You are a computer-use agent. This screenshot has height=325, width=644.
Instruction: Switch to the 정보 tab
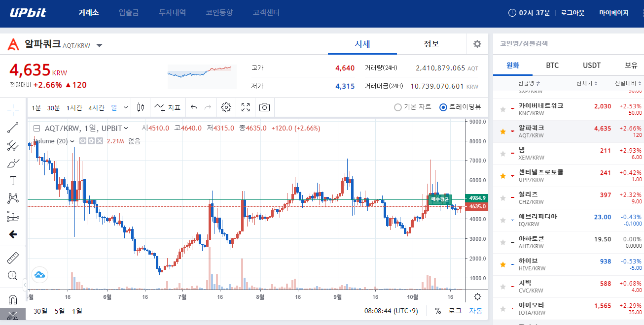coord(431,44)
